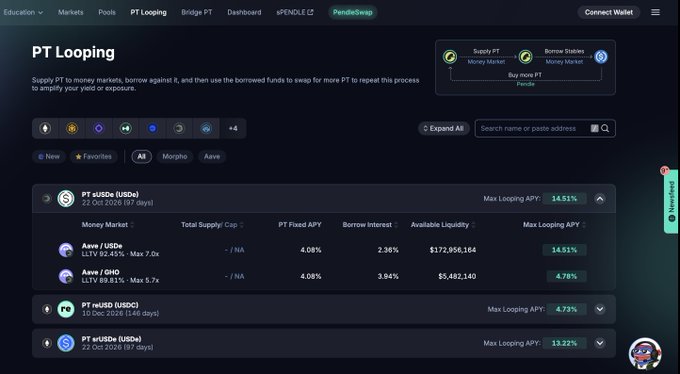Filter by Ethereum chain icon

click(x=45, y=128)
